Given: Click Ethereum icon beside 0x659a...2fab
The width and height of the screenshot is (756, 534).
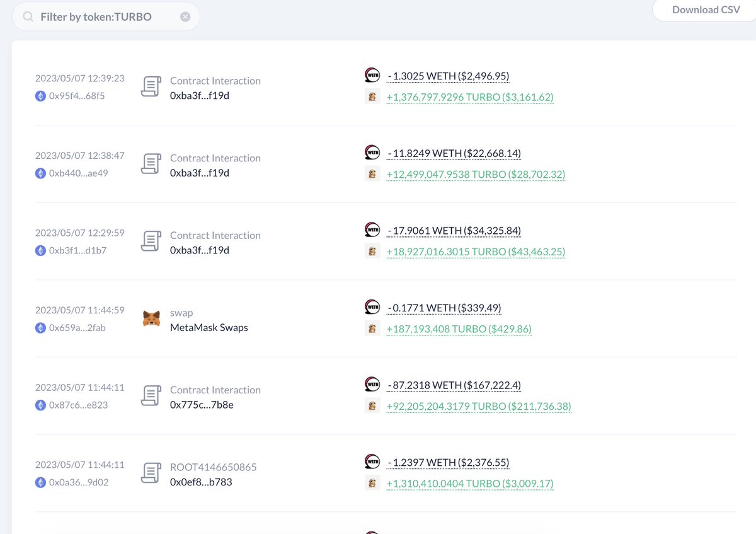Looking at the screenshot, I should [40, 328].
